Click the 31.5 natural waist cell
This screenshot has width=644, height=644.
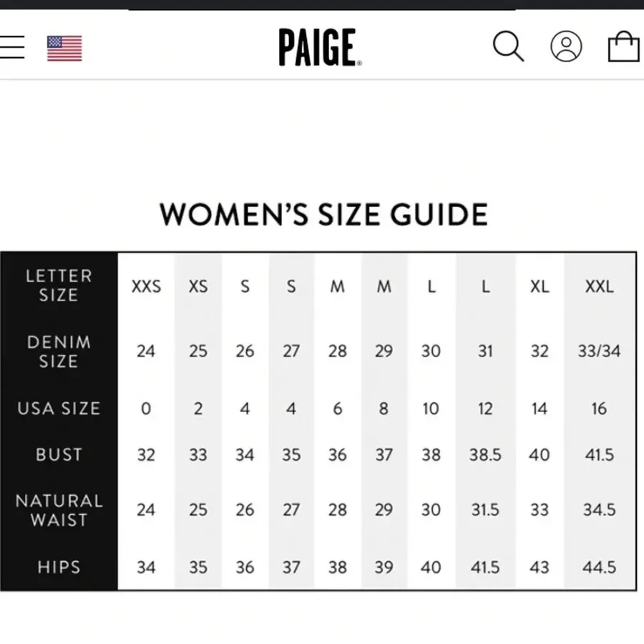click(x=485, y=509)
